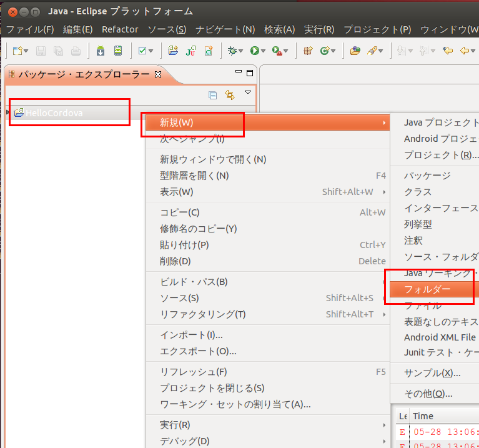Viewport: 479px width, 448px height.
Task: Click the Debug bug icon
Action: pos(232,51)
